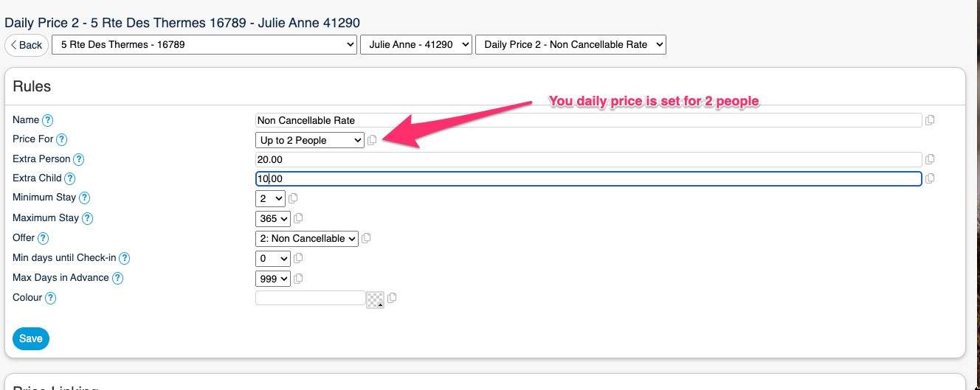
Task: Open the Colour picker swatch
Action: pyautogui.click(x=376, y=299)
